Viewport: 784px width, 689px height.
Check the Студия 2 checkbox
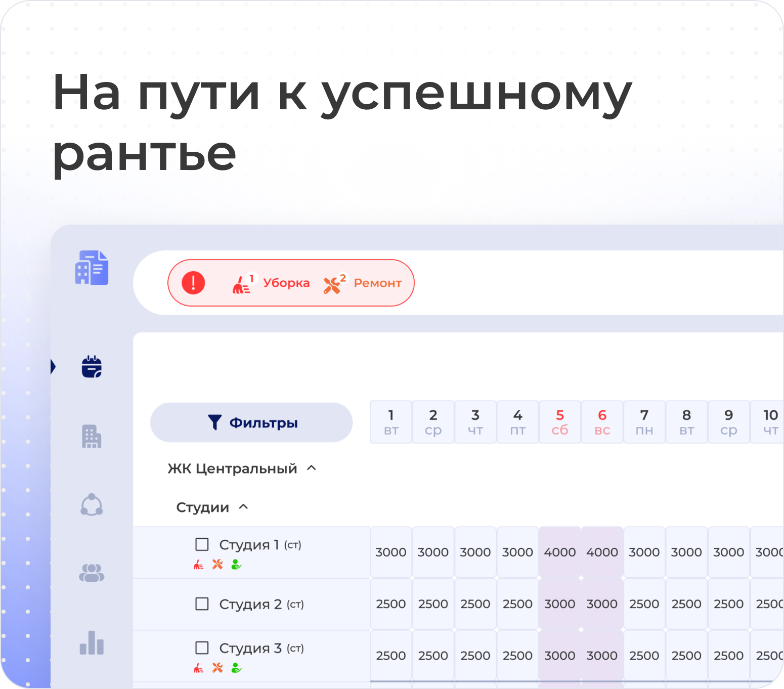(202, 604)
